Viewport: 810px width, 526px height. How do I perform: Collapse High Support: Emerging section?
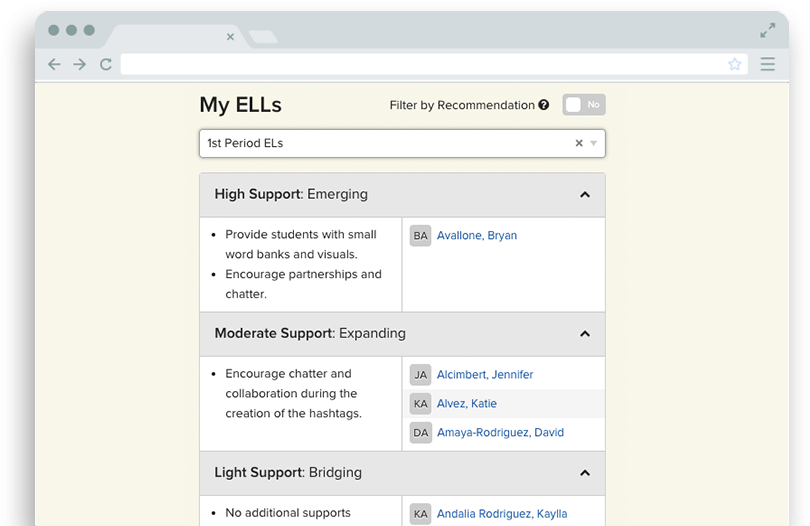pyautogui.click(x=585, y=195)
